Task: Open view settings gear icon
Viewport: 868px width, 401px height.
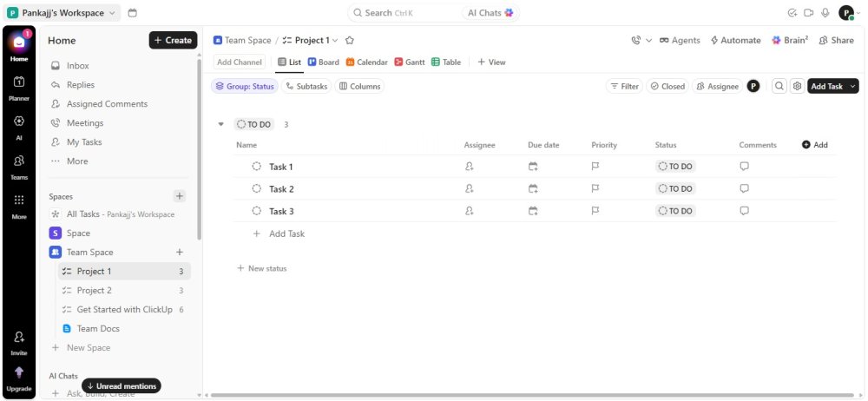Action: pyautogui.click(x=797, y=87)
